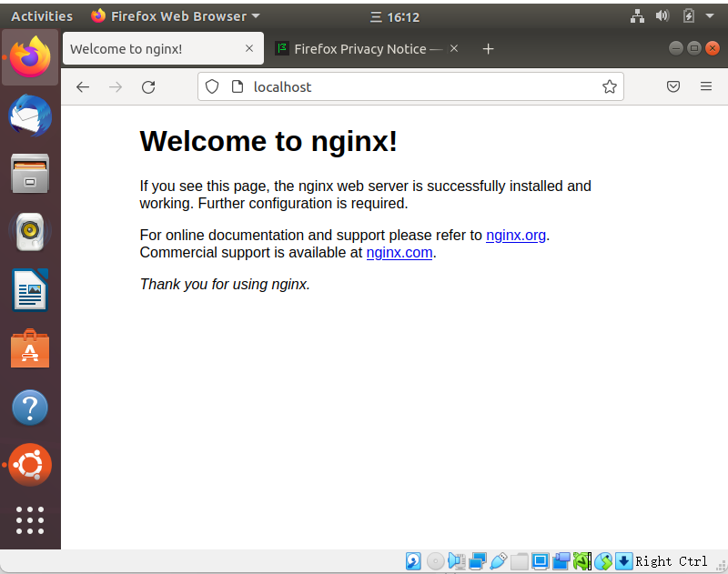Close the Welcome to nginx! tab
Screen dimensions: 728x574
[x=249, y=48]
